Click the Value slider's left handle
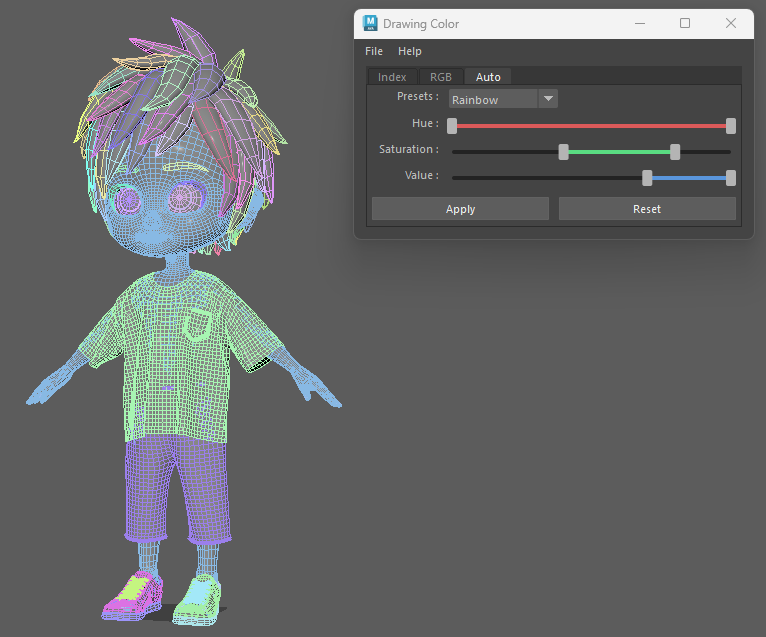The height and width of the screenshot is (637, 766). pyautogui.click(x=647, y=178)
